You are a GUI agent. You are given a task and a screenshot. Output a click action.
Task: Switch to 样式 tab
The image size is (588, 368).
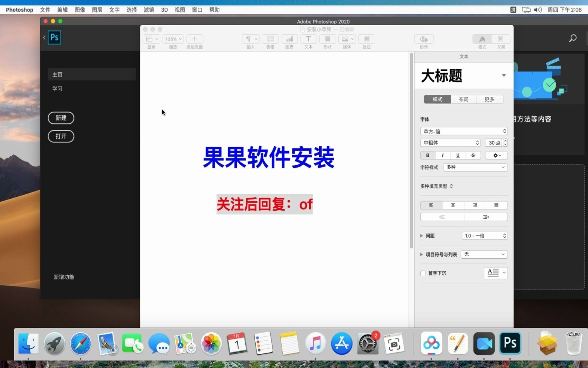438,99
